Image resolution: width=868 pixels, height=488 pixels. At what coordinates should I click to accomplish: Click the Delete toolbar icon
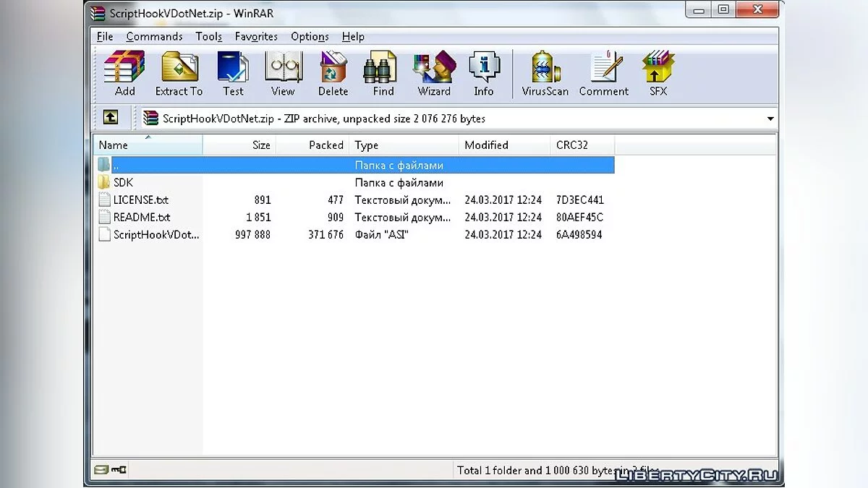(333, 74)
